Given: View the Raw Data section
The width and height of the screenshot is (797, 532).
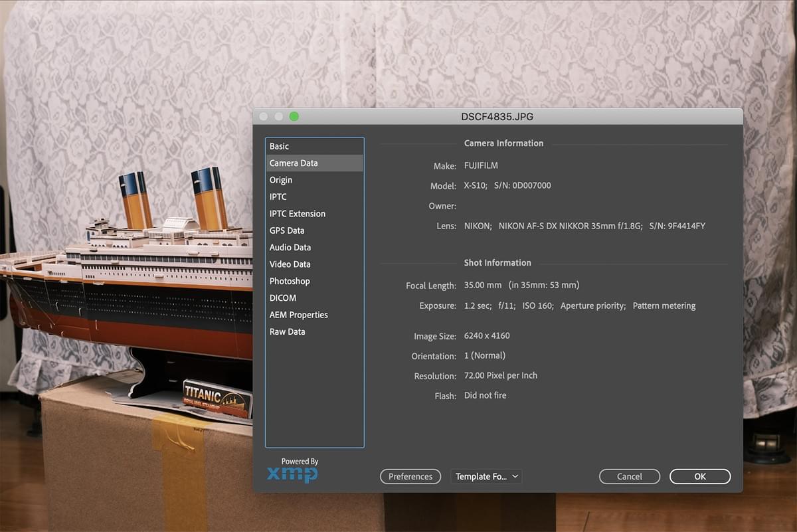Looking at the screenshot, I should [x=314, y=331].
